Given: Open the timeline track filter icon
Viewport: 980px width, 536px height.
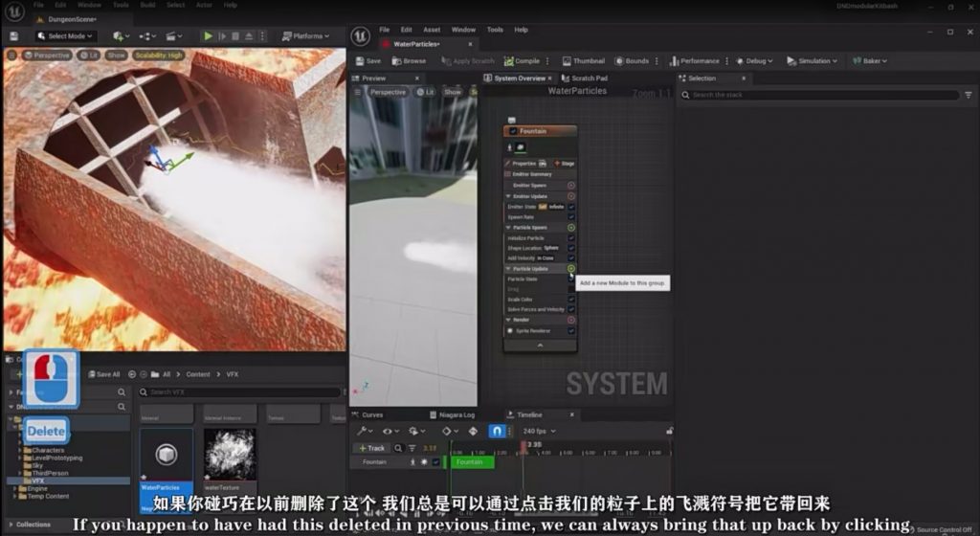Looking at the screenshot, I should point(412,448).
